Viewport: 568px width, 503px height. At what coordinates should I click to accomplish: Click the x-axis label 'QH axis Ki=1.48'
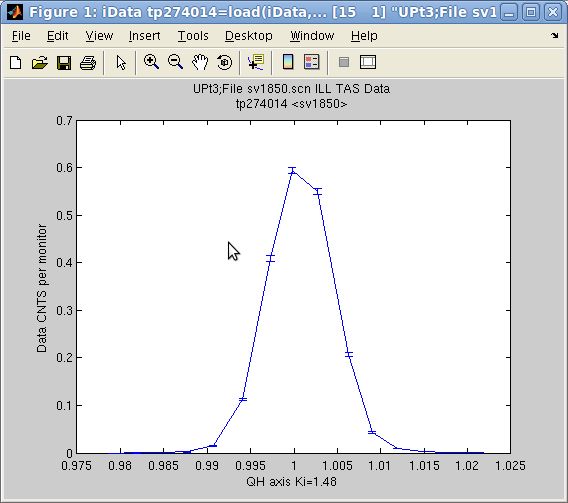[x=291, y=482]
